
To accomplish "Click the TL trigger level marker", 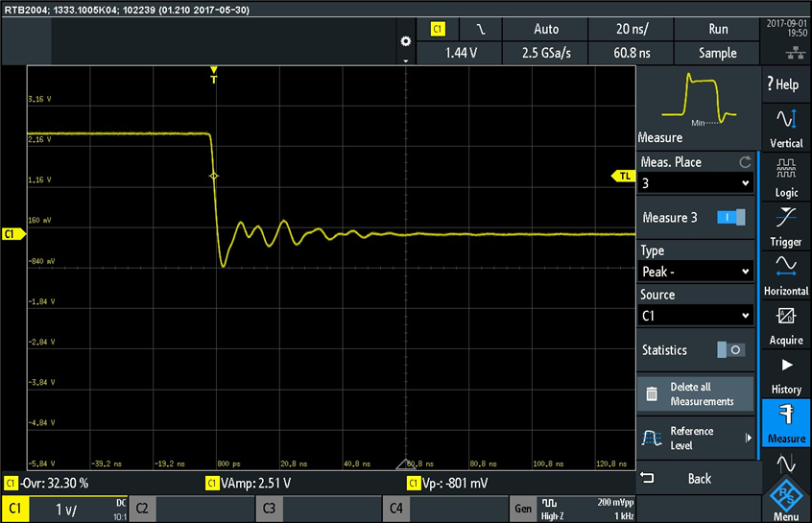I will coord(623,176).
